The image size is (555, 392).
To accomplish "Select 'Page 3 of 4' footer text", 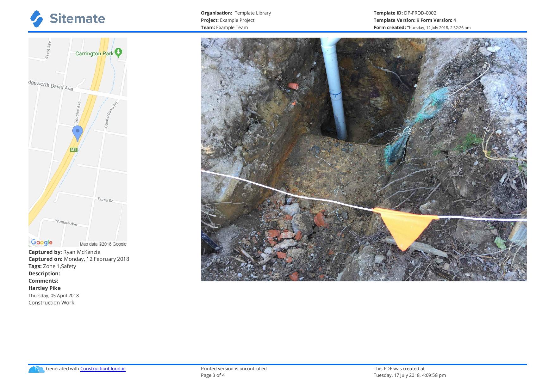I will (x=213, y=375).
